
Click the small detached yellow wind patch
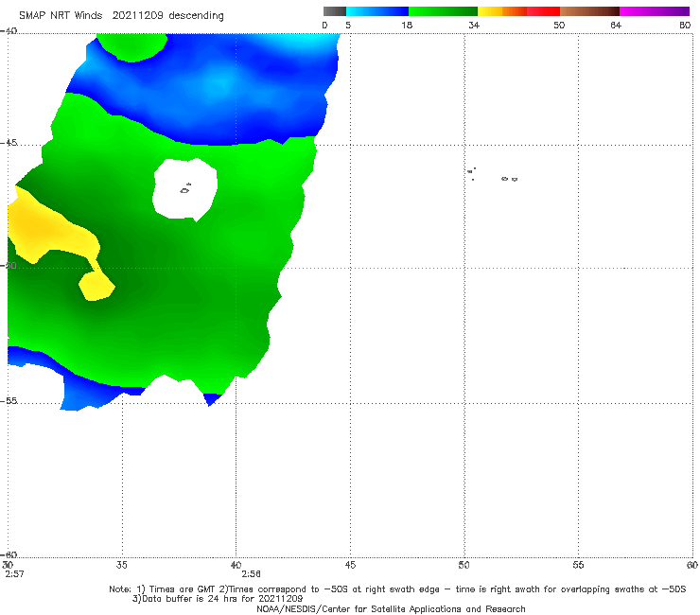coord(96,286)
